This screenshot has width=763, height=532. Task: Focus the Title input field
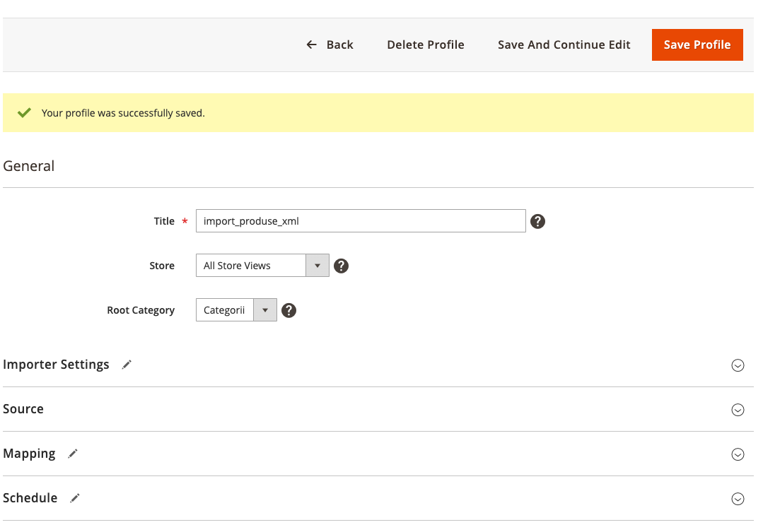(361, 220)
